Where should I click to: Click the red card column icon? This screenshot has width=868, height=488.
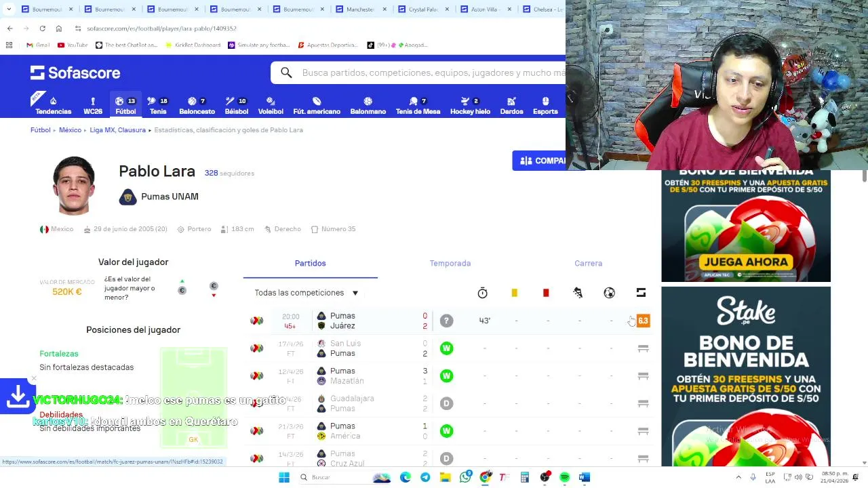point(546,293)
